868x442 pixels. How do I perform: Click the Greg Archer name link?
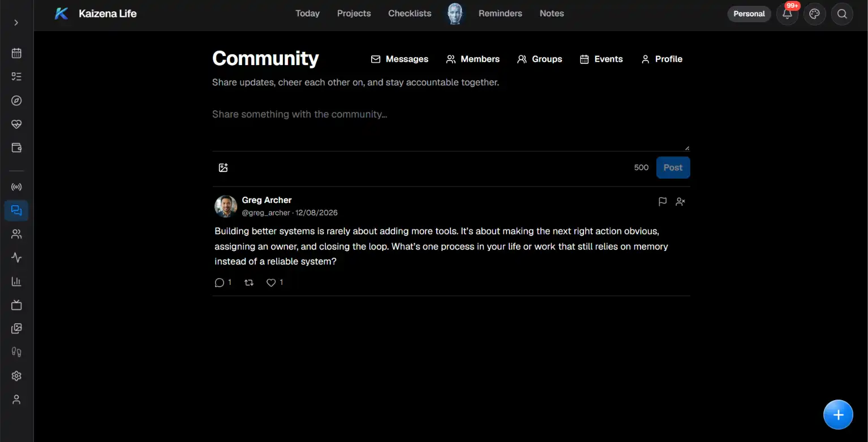coord(267,200)
